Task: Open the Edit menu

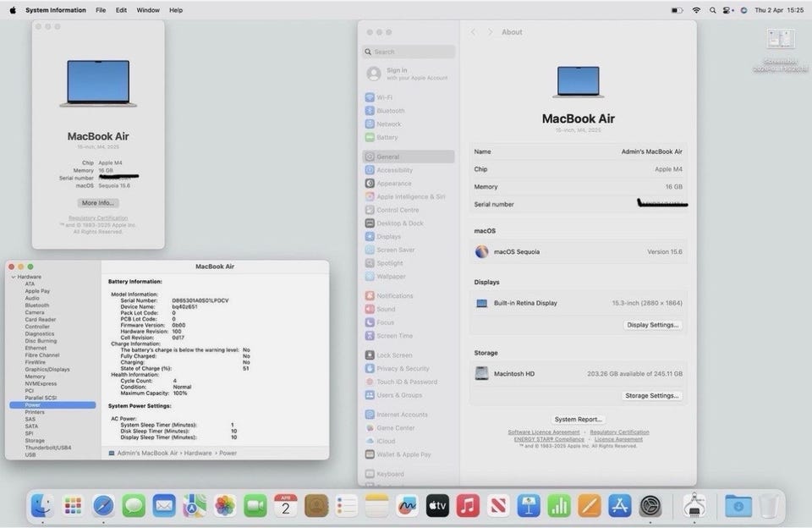Action: click(x=121, y=10)
